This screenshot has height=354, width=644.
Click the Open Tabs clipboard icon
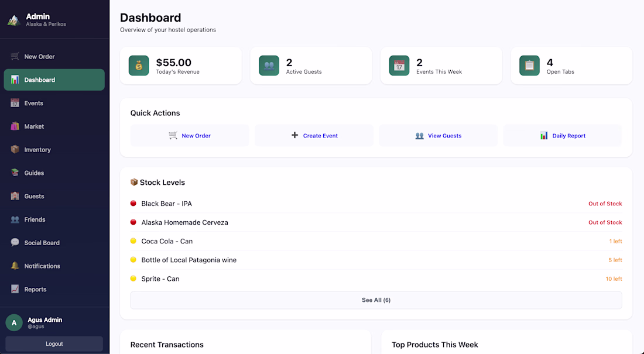click(x=529, y=66)
